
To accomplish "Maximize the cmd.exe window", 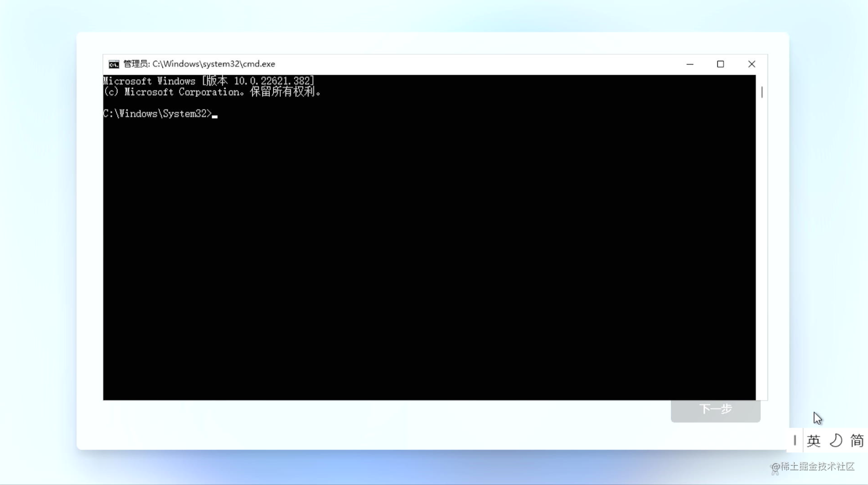I will click(721, 64).
